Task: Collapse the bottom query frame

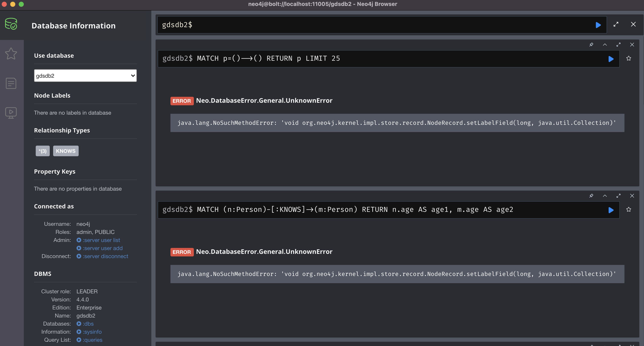Action: coord(605,196)
